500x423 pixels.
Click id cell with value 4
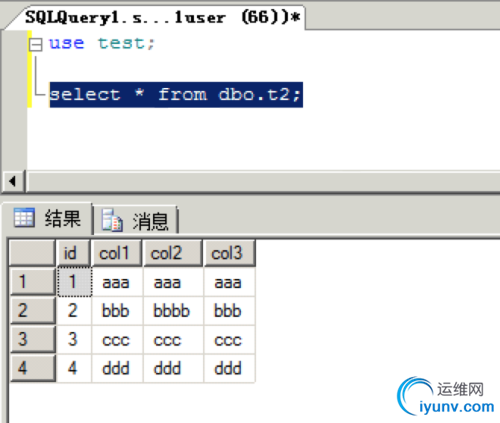point(74,368)
